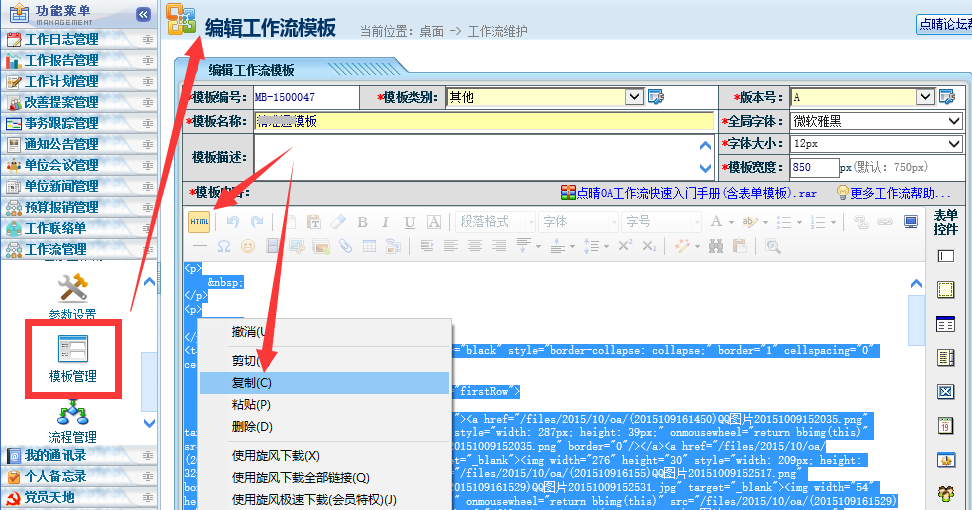Screen dimensions: 972x510
Task: Click the 模板宽度 input field
Action: (x=814, y=167)
